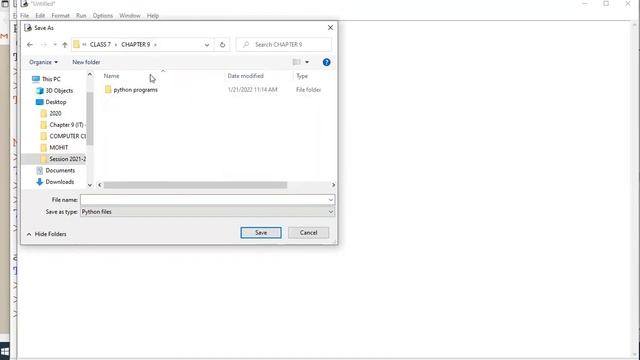Click the forward navigation arrow

44,44
